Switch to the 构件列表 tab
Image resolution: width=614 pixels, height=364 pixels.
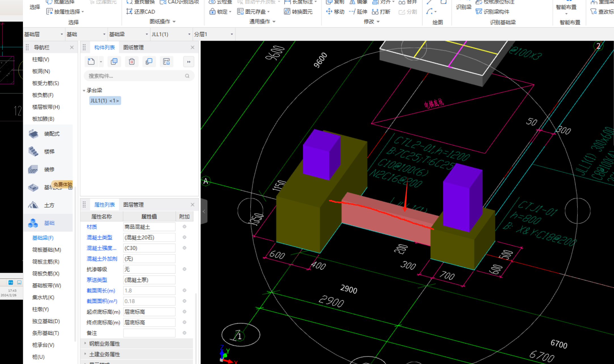click(105, 47)
